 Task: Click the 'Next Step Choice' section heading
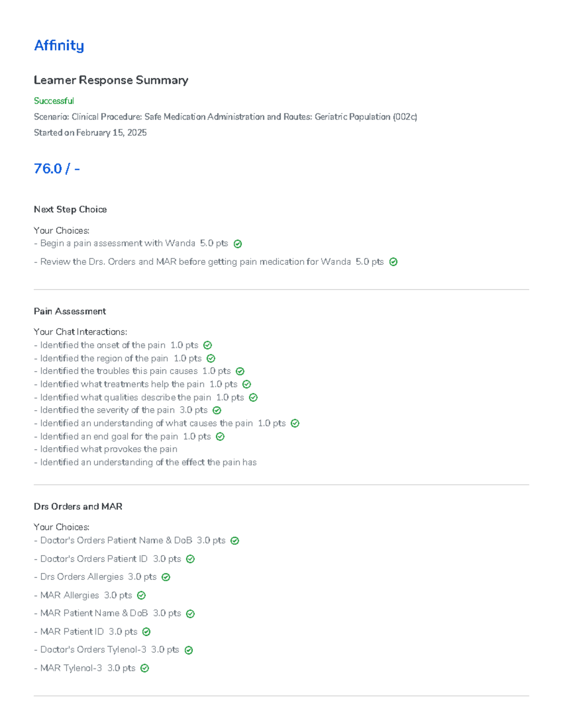pyautogui.click(x=70, y=210)
